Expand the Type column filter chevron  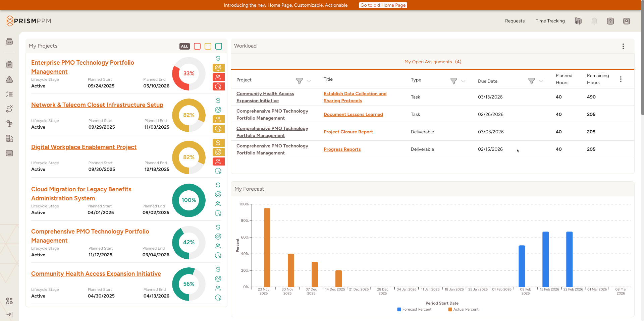463,81
